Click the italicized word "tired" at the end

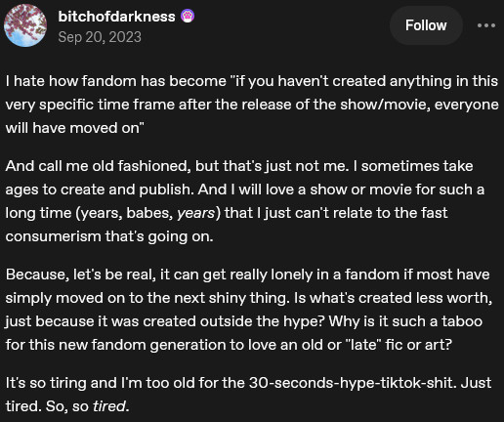(108, 406)
